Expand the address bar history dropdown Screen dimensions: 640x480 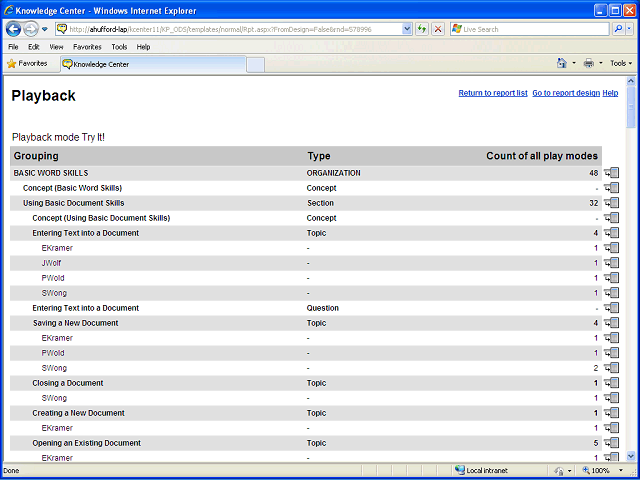[x=407, y=29]
